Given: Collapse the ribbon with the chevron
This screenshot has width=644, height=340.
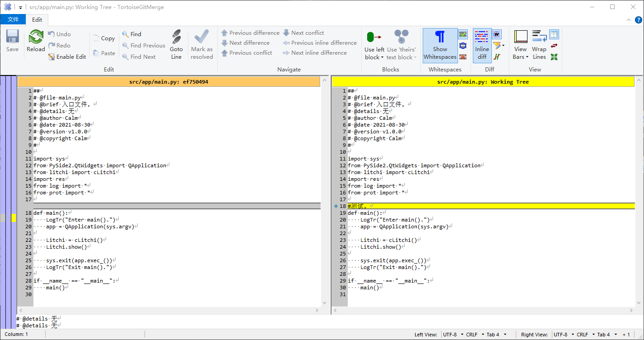Looking at the screenshot, I should point(628,19).
